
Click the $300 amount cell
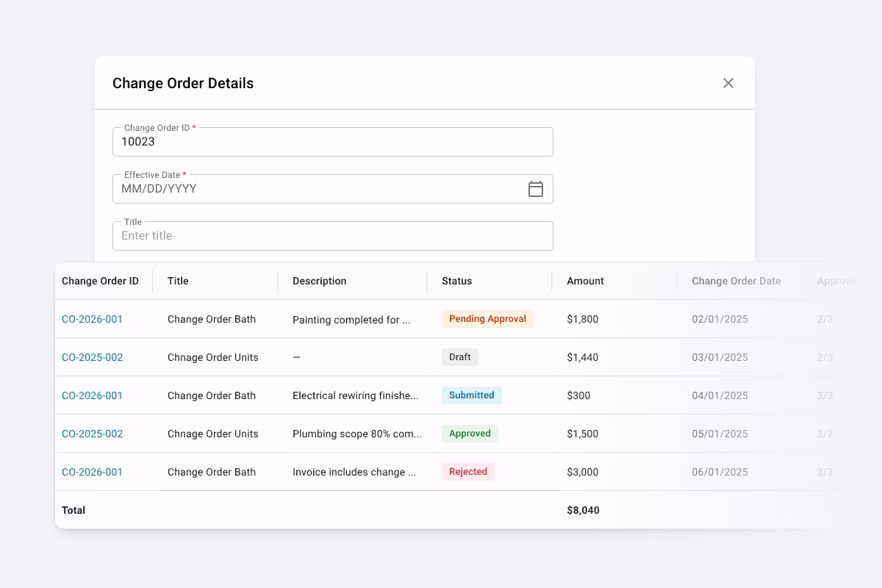click(578, 395)
